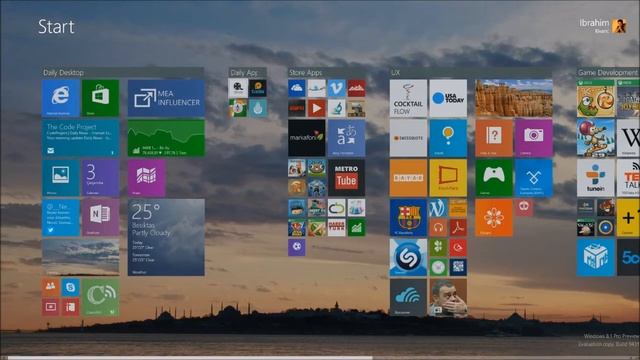Open the Calendar tile showing 3
Image resolution: width=640 pixels, height=360 pixels.
point(100,178)
